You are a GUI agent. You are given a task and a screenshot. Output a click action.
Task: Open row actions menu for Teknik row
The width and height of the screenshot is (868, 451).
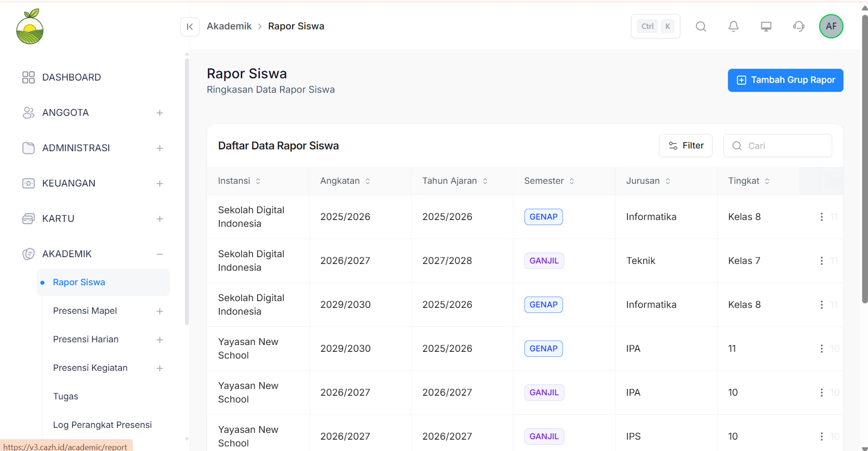(x=821, y=260)
